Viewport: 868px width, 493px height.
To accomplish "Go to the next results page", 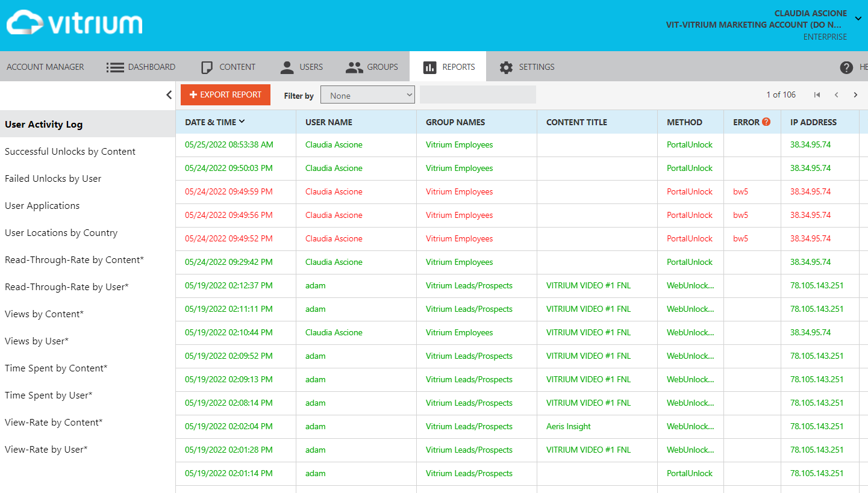I will coord(855,95).
